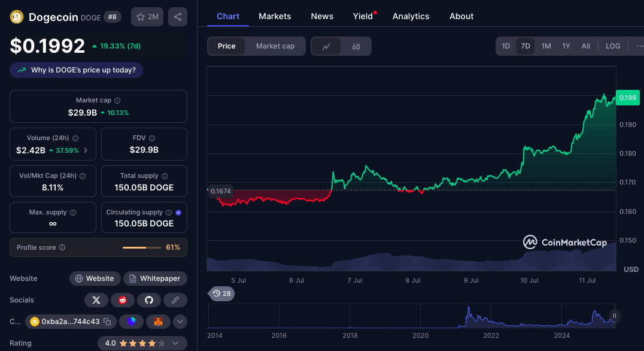Set chart range to 1Y
644x351 pixels.
(x=566, y=46)
